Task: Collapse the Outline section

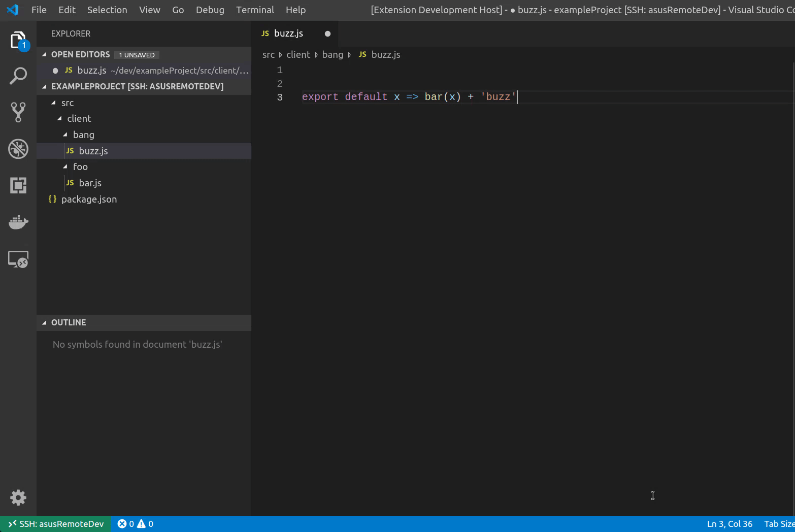Action: [44, 322]
